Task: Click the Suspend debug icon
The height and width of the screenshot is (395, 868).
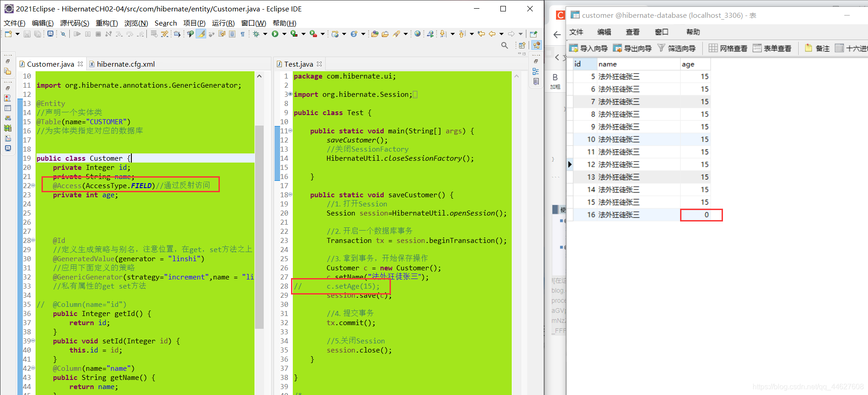Action: pyautogui.click(x=88, y=34)
